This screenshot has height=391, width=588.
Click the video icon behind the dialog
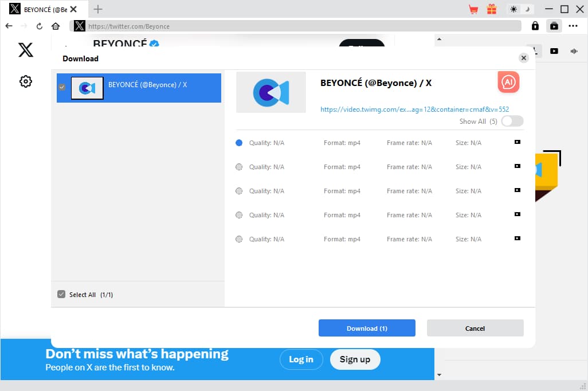point(554,51)
